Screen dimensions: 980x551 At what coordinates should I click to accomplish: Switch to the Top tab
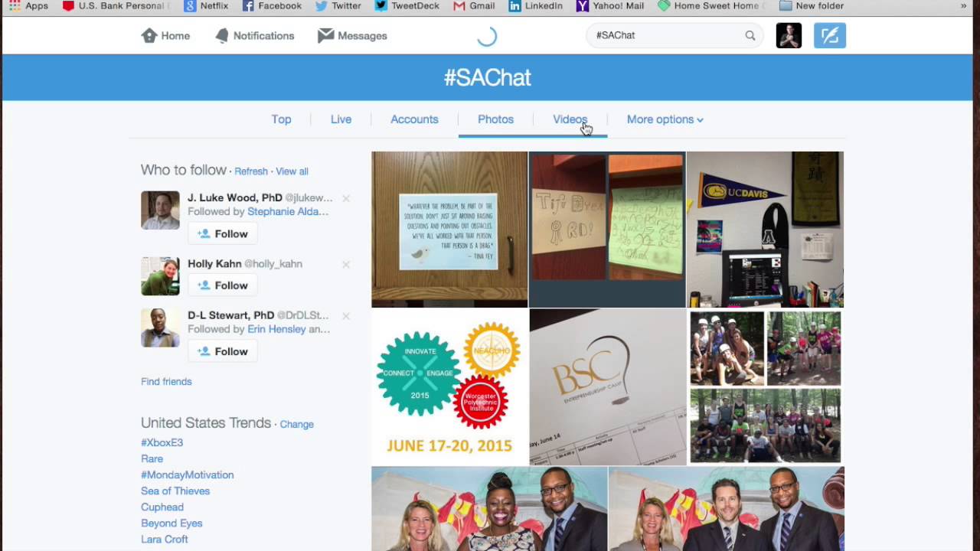281,119
